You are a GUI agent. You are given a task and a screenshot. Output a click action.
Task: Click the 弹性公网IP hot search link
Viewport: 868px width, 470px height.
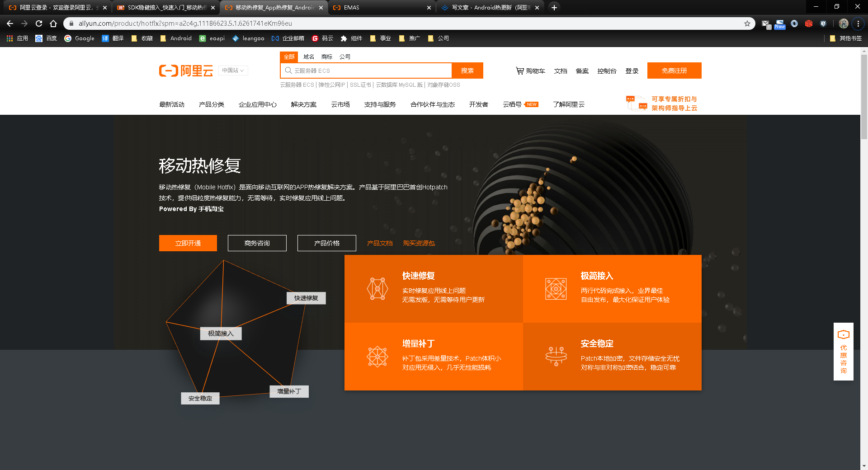pos(331,85)
